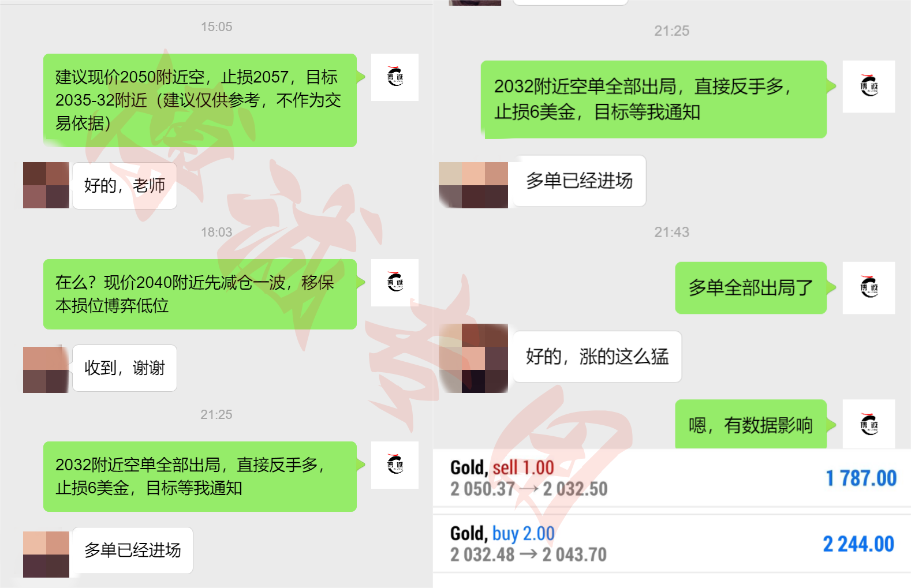The width and height of the screenshot is (911, 588).
Task: Open pixelated avatar next to 好的，老师
Action: tap(46, 185)
